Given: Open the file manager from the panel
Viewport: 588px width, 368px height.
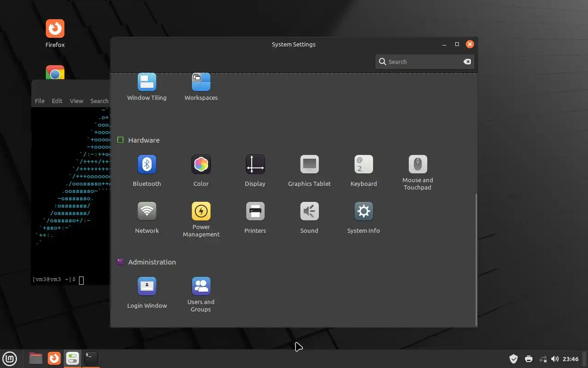Looking at the screenshot, I should (35, 358).
